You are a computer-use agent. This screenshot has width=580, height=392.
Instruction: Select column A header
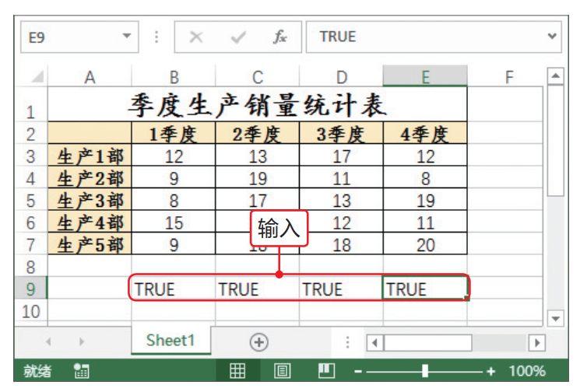(x=90, y=77)
